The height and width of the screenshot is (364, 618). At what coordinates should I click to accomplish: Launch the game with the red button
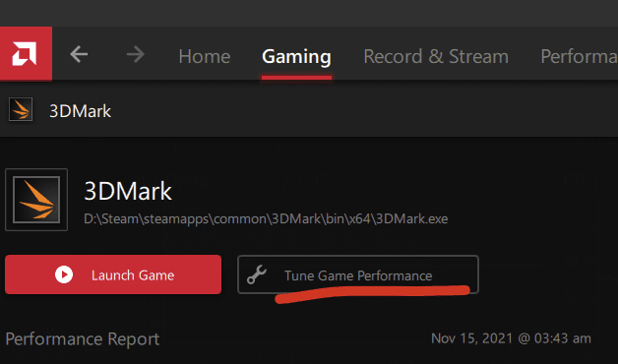click(113, 274)
